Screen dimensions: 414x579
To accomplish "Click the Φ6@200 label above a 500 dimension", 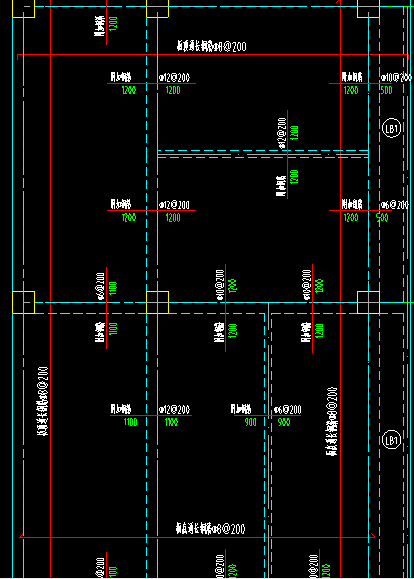I will [395, 205].
